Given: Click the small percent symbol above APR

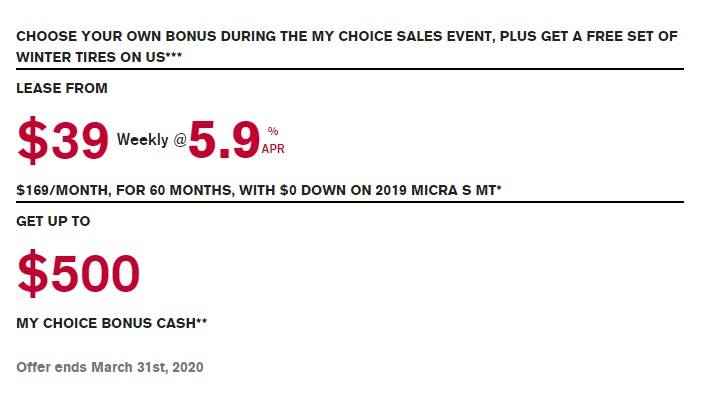Looking at the screenshot, I should coord(272,131).
